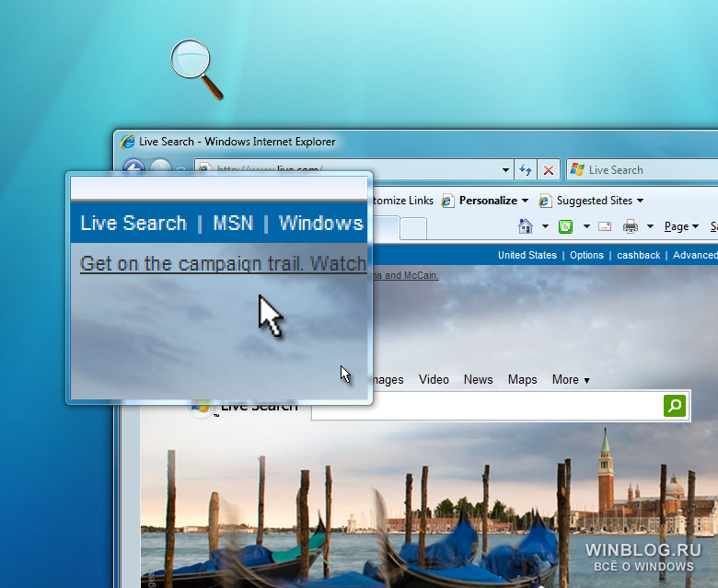Click the United States region link
The height and width of the screenshot is (588, 718).
(527, 255)
